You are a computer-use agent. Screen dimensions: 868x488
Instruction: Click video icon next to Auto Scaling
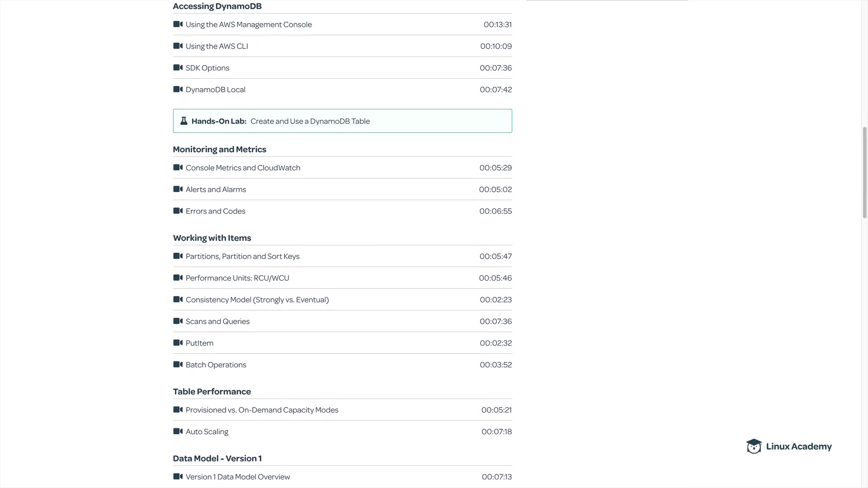[x=178, y=432]
